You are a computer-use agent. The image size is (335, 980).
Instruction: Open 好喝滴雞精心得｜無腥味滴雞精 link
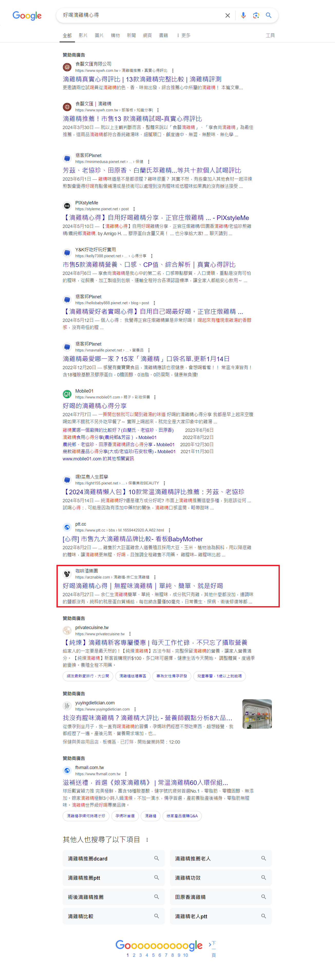[142, 586]
